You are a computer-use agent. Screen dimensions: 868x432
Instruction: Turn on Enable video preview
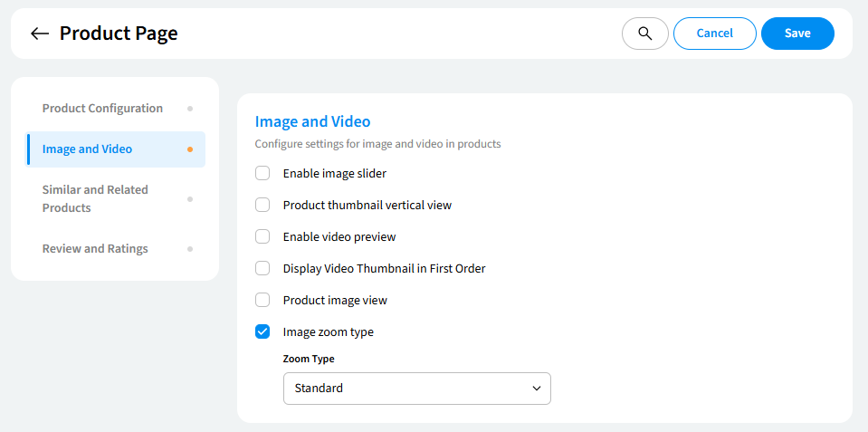[262, 236]
